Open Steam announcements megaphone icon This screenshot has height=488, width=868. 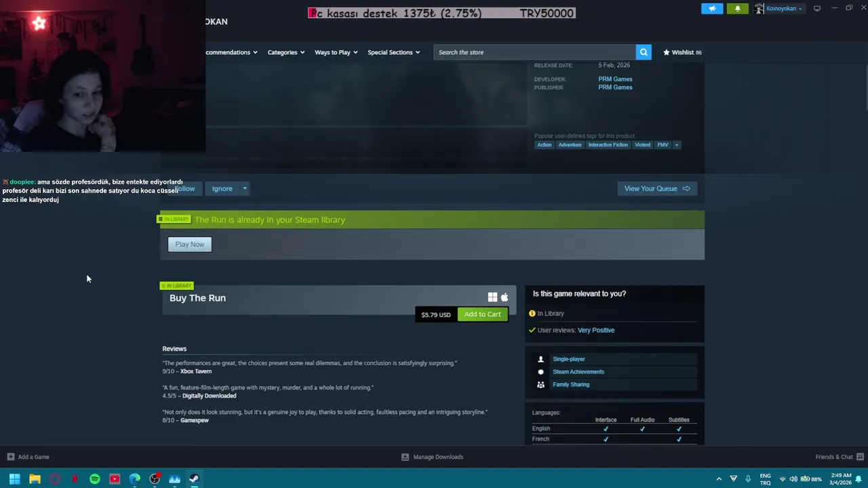tap(712, 9)
